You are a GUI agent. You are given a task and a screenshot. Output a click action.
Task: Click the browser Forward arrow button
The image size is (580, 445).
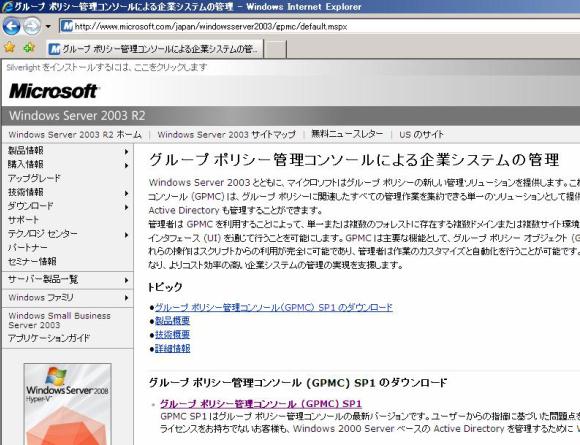tap(32, 26)
